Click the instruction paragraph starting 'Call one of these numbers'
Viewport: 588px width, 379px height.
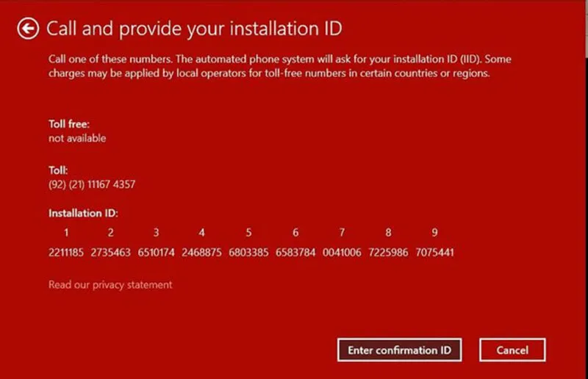click(x=280, y=66)
